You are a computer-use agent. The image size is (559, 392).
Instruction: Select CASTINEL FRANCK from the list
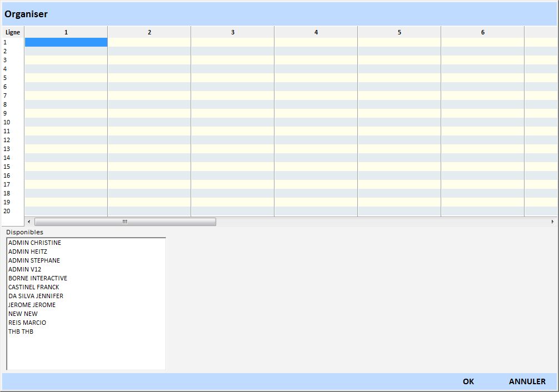pos(33,287)
